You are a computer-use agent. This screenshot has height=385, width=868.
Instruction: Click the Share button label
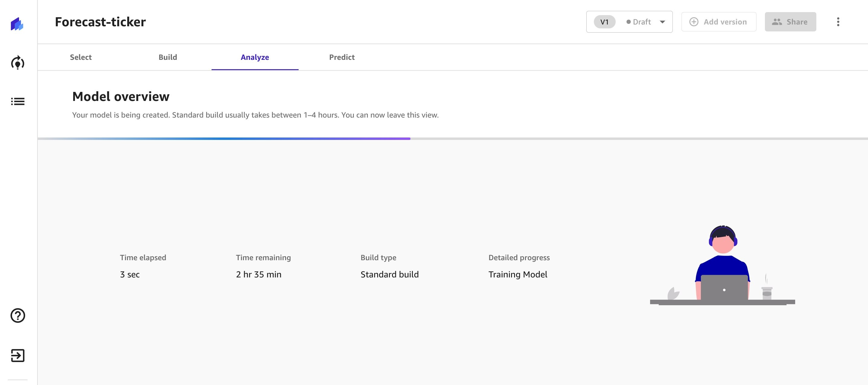(x=797, y=22)
